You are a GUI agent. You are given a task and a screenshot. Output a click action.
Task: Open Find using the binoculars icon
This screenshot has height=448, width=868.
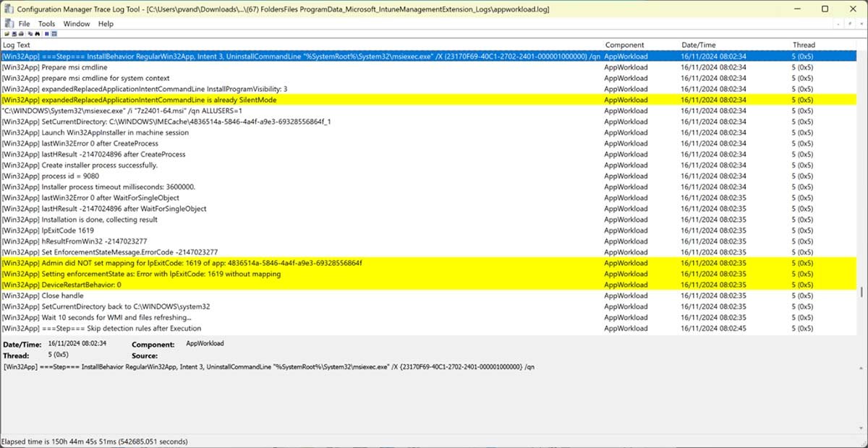point(36,33)
